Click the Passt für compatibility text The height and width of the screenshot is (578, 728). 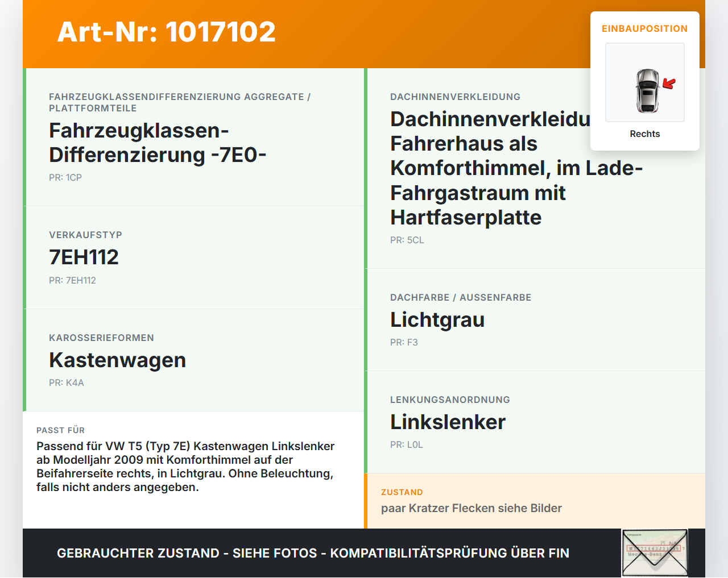185,467
